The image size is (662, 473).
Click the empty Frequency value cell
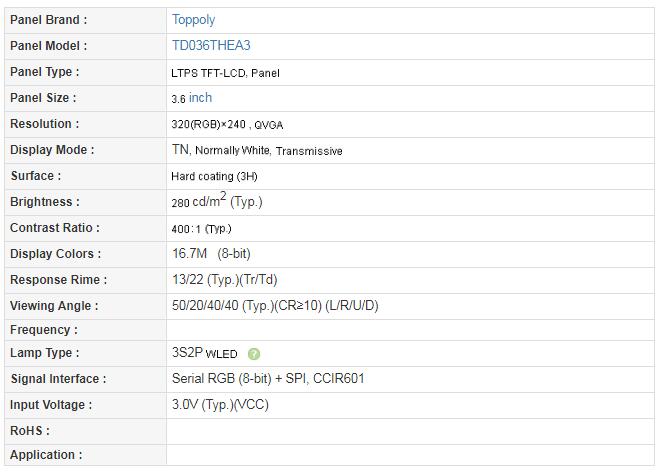pos(410,330)
